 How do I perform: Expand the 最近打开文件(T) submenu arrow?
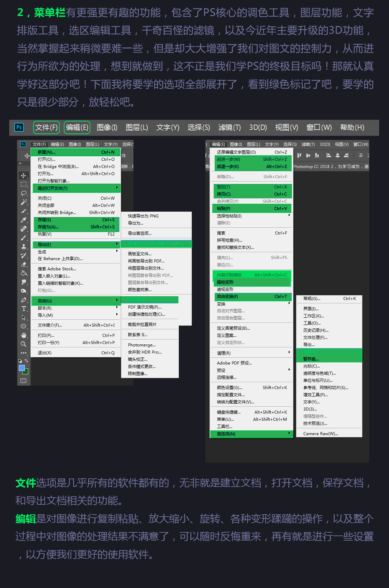117,188
